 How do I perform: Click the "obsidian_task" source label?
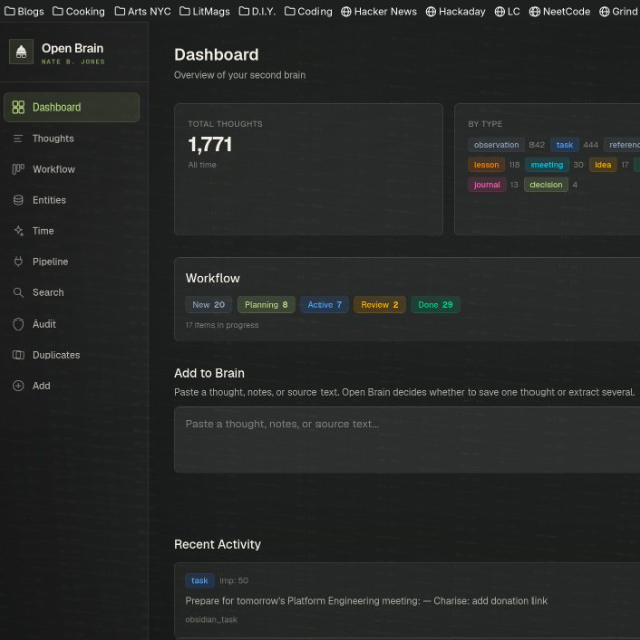[211, 620]
